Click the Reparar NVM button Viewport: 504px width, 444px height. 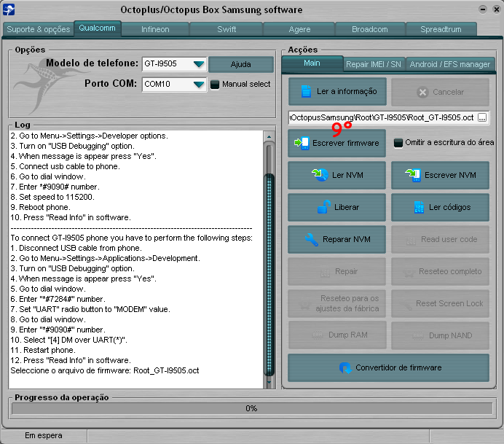pyautogui.click(x=337, y=239)
